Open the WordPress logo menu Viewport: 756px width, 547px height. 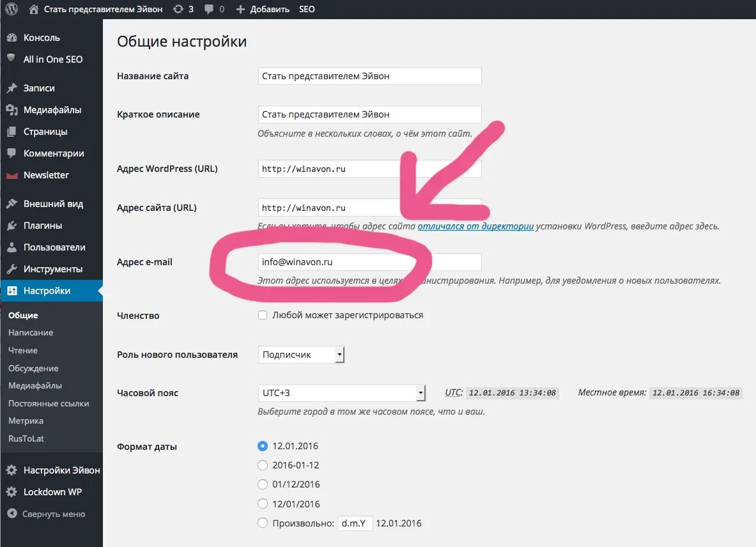pyautogui.click(x=12, y=9)
